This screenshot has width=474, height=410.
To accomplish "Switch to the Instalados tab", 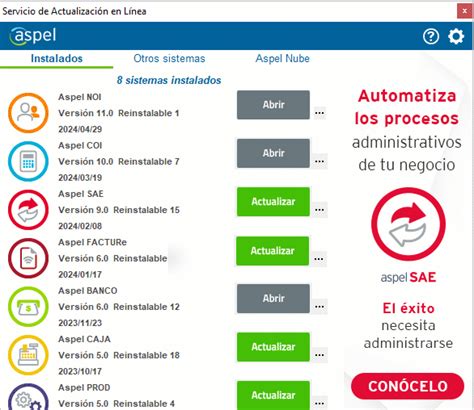I will pyautogui.click(x=57, y=59).
